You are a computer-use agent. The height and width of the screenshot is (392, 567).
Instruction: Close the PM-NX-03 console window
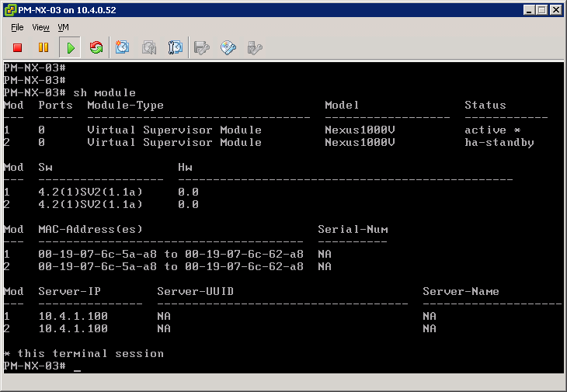tap(556, 10)
